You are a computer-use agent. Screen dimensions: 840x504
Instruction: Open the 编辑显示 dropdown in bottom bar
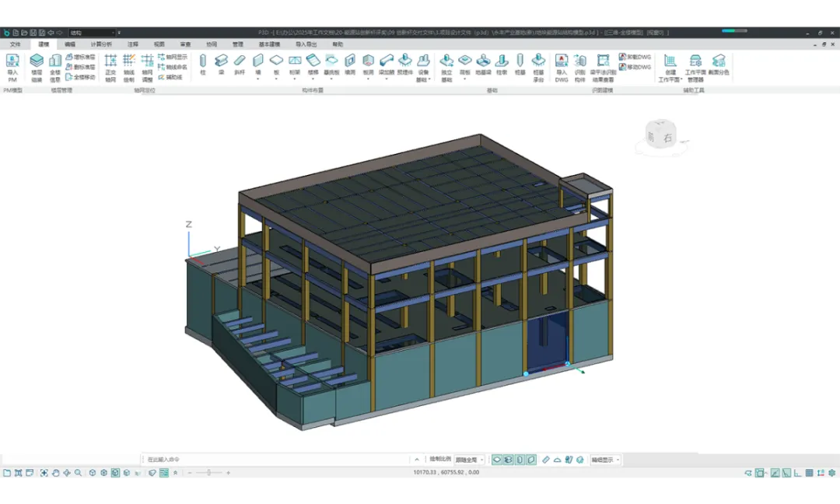click(606, 460)
